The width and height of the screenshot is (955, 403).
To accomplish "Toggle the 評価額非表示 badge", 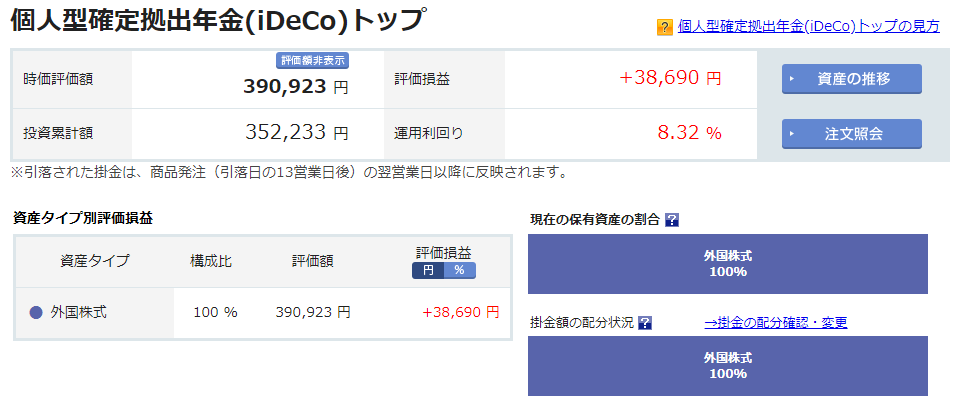I will click(x=312, y=60).
